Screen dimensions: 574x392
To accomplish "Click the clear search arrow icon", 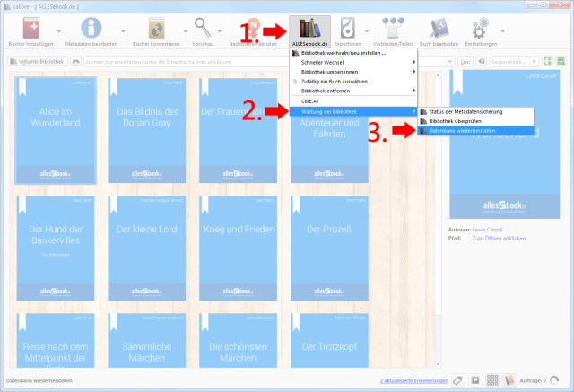I will [482, 62].
